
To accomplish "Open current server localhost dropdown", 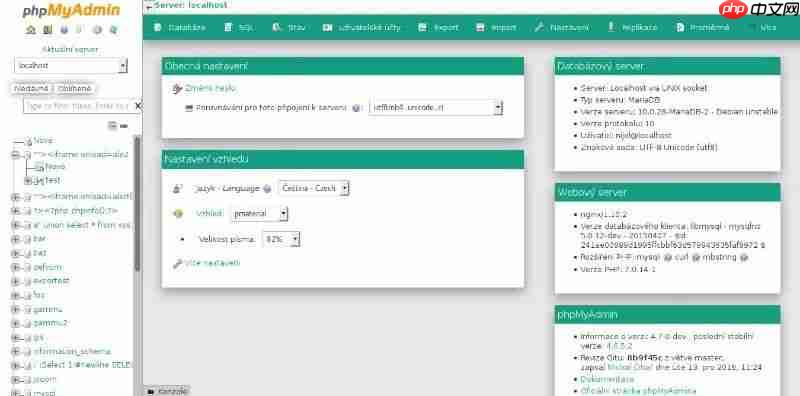I will pyautogui.click(x=71, y=66).
